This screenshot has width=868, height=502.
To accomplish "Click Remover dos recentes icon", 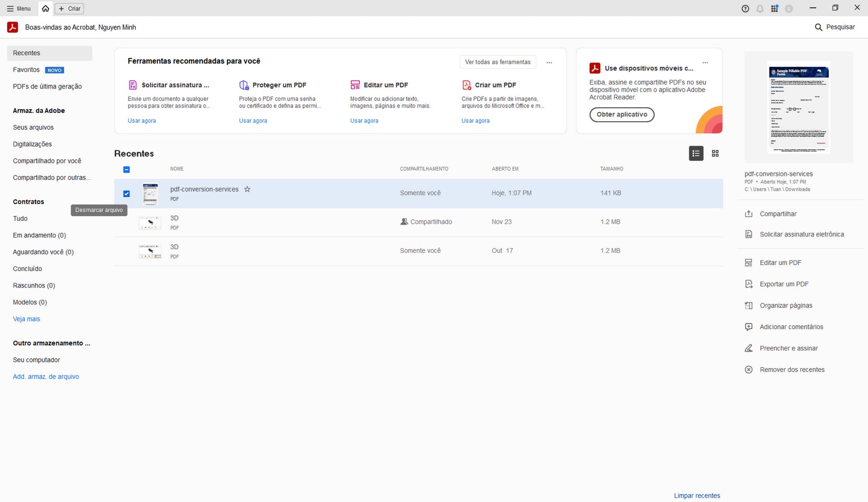I will (x=749, y=370).
